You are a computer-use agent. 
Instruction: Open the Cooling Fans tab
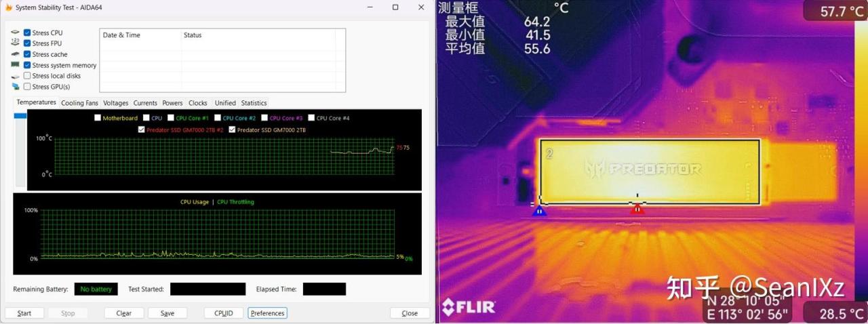point(79,103)
